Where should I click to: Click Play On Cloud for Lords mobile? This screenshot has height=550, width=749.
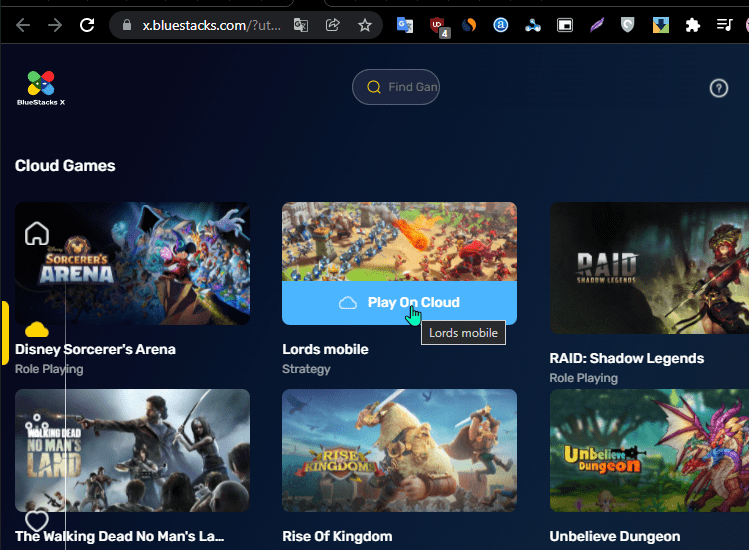coord(399,302)
